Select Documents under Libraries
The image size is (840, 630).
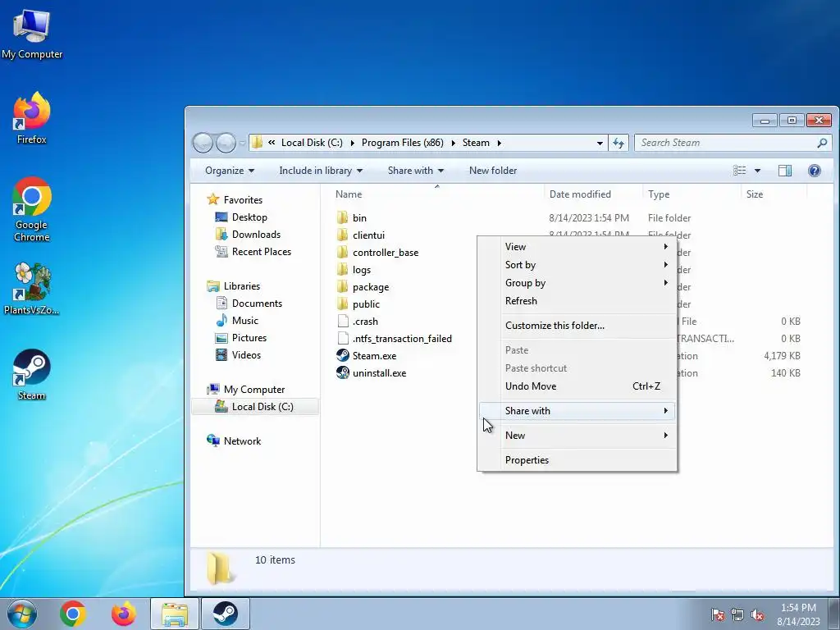pos(257,304)
